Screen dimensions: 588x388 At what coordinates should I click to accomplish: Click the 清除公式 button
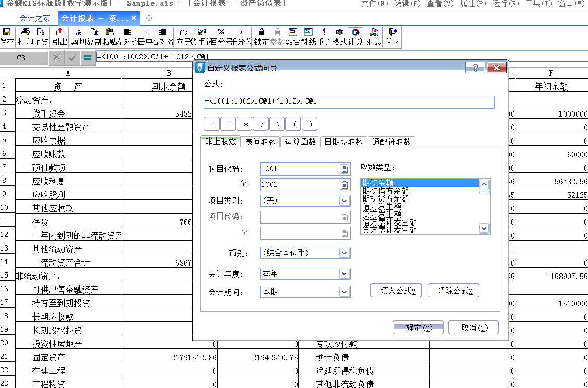pyautogui.click(x=453, y=290)
